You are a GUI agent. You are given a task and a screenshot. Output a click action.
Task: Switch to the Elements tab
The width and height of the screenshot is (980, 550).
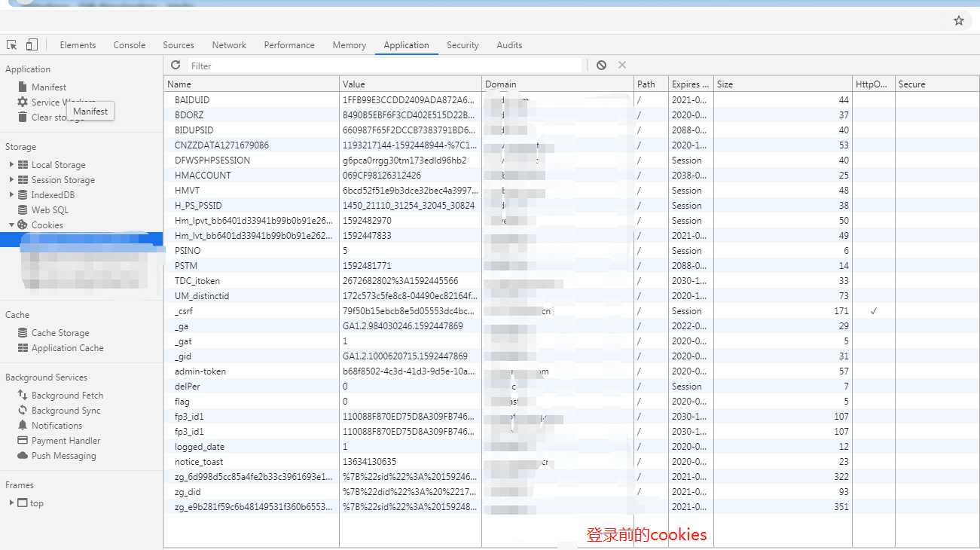78,45
